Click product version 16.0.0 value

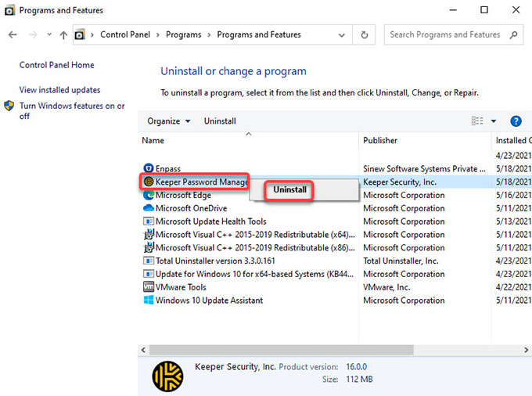356,367
